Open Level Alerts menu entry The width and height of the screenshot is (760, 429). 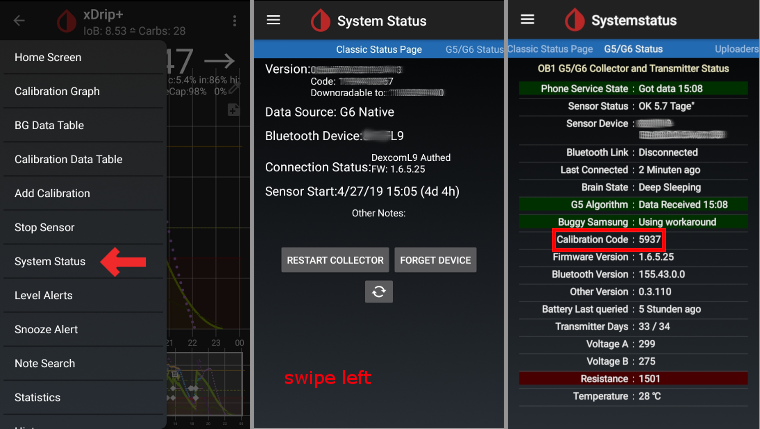[83, 295]
